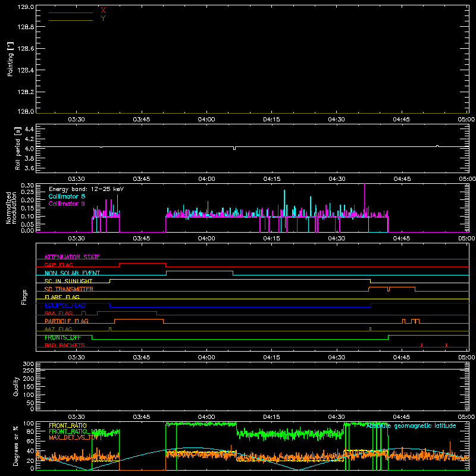
Task: Click the SAA_FLAG label
Action: tap(58, 313)
